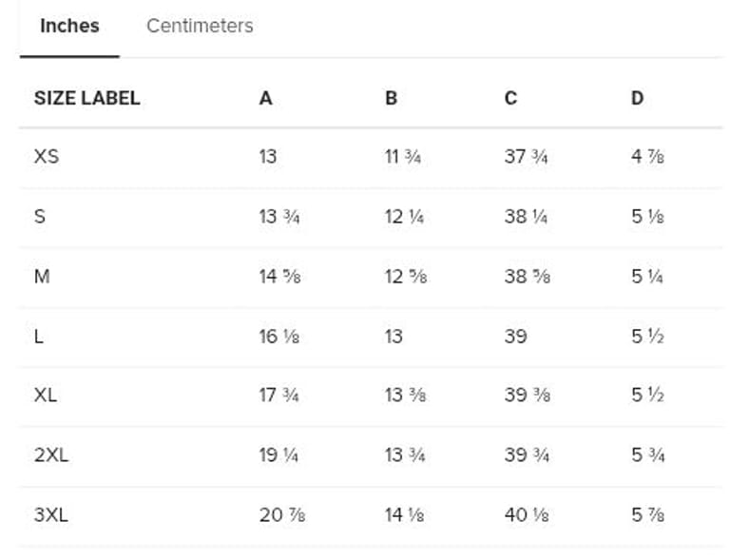Click the S value 12 ¼ in column B
Viewport: 730px width, 560px height.
click(x=404, y=217)
